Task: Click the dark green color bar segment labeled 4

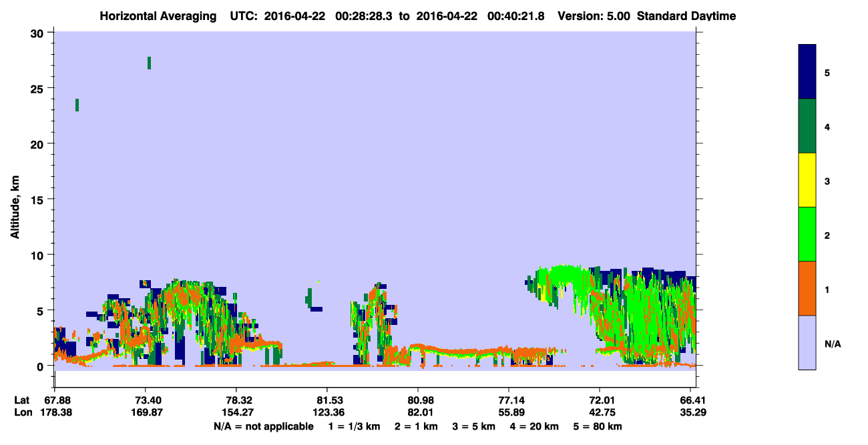Action: click(807, 126)
